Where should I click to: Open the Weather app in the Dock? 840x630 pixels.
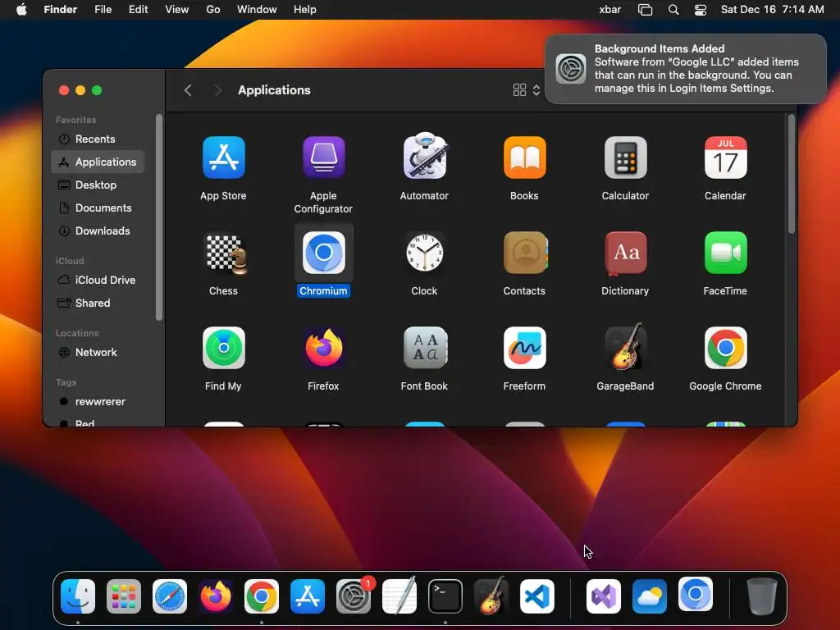tap(650, 596)
